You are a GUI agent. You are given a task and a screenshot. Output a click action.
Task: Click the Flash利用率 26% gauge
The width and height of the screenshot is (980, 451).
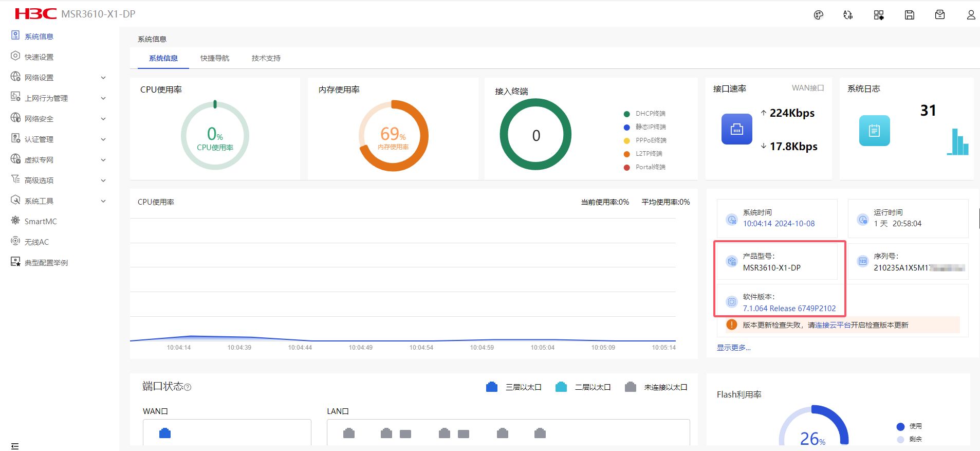[813, 426]
